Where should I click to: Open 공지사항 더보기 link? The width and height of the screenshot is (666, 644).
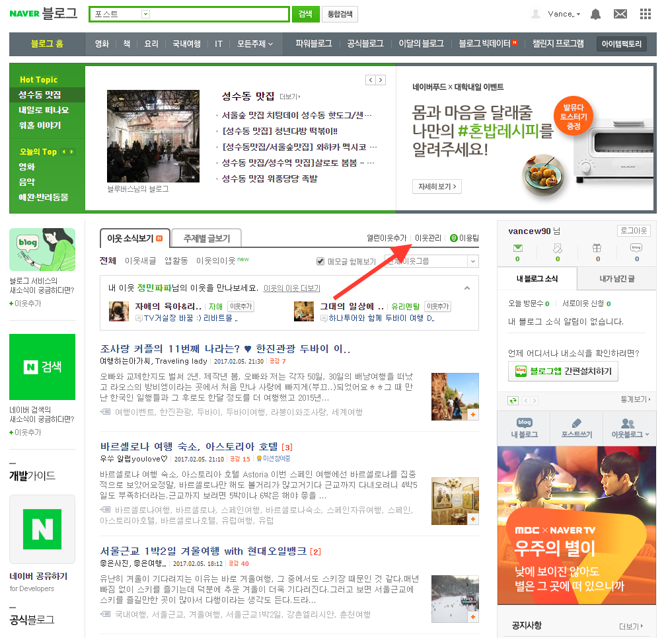(631, 626)
